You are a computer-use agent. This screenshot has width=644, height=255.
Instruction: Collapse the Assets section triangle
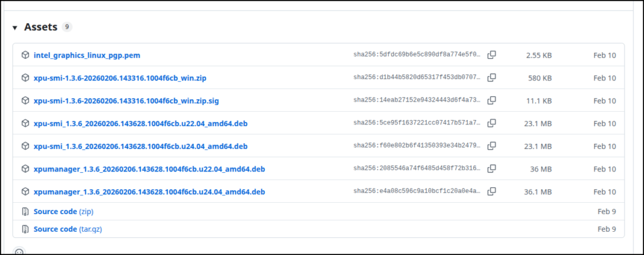click(15, 28)
